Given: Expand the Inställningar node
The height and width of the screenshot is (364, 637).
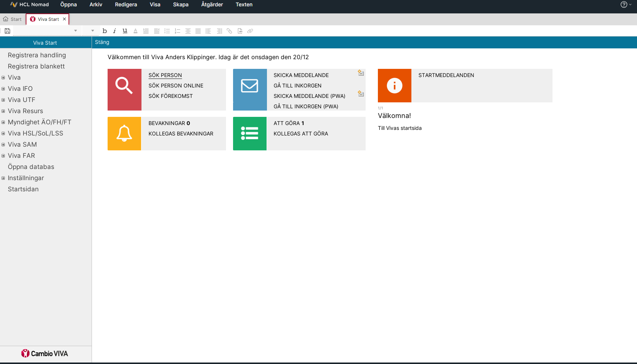Looking at the screenshot, I should tap(3, 178).
